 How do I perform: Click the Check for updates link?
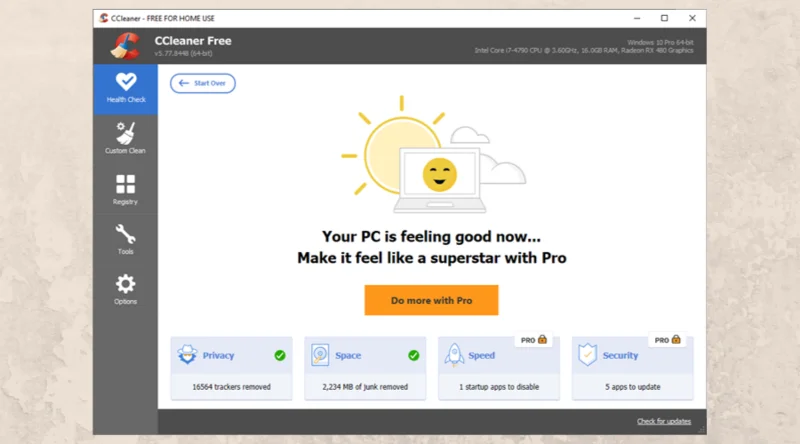tap(664, 422)
